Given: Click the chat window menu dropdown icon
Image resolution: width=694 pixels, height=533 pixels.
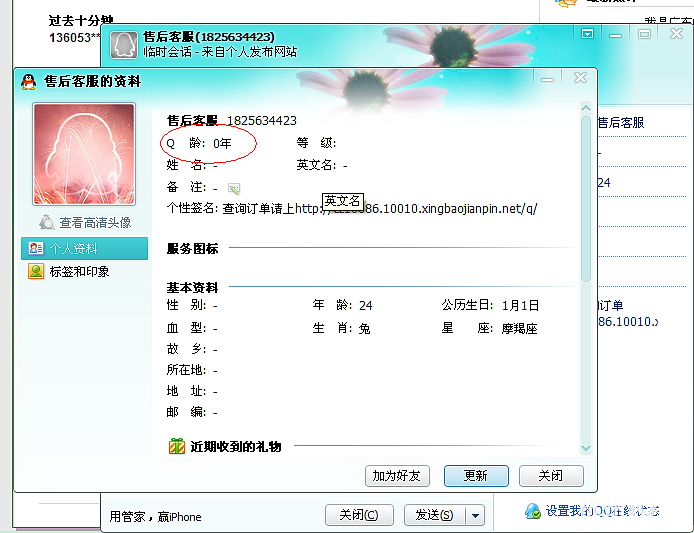Looking at the screenshot, I should pos(587,34).
